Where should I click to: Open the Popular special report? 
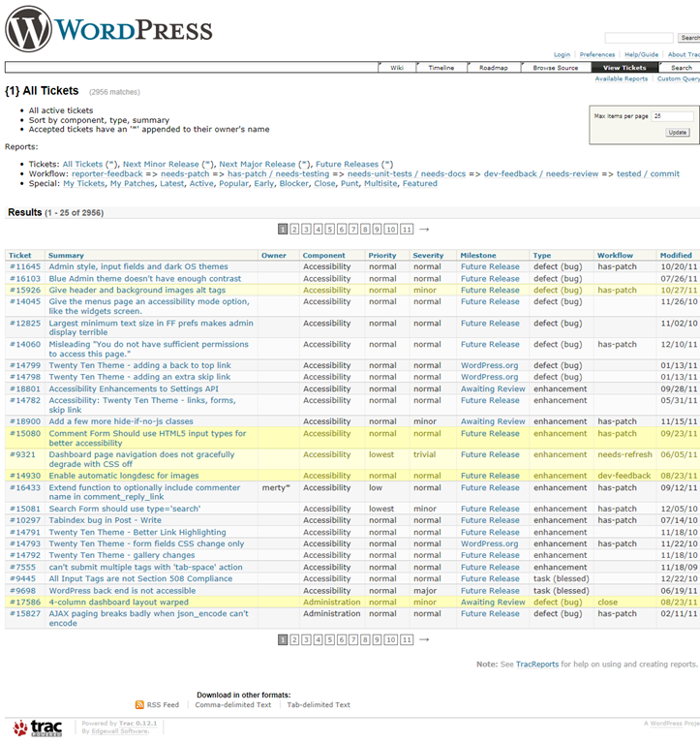point(233,184)
